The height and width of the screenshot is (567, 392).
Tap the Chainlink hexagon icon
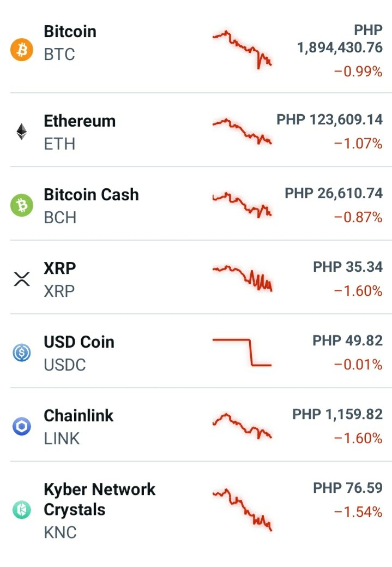pos(22,426)
